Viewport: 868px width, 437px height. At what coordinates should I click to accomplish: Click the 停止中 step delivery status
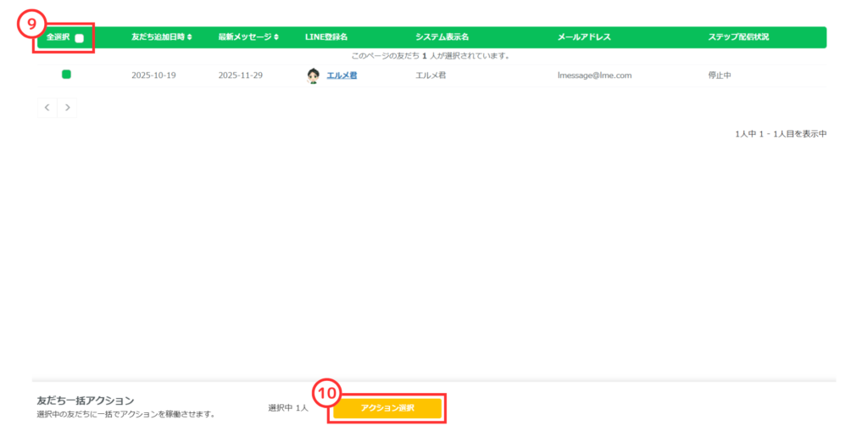[x=720, y=76]
